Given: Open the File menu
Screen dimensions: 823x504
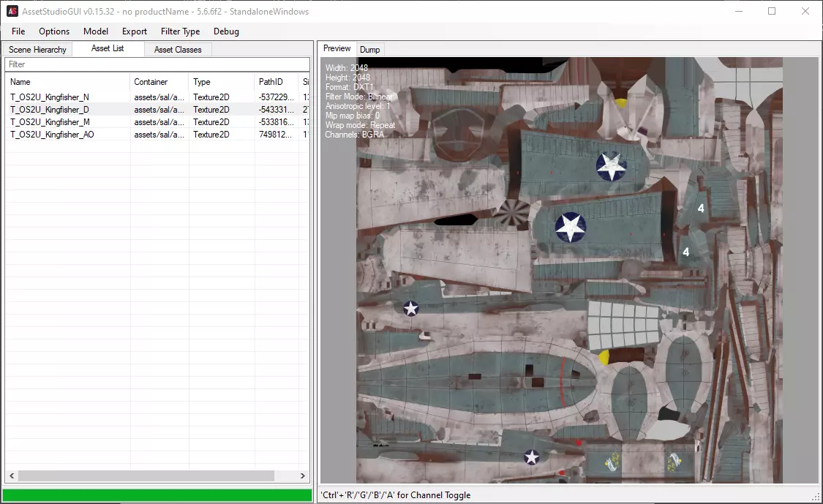Looking at the screenshot, I should coord(18,31).
